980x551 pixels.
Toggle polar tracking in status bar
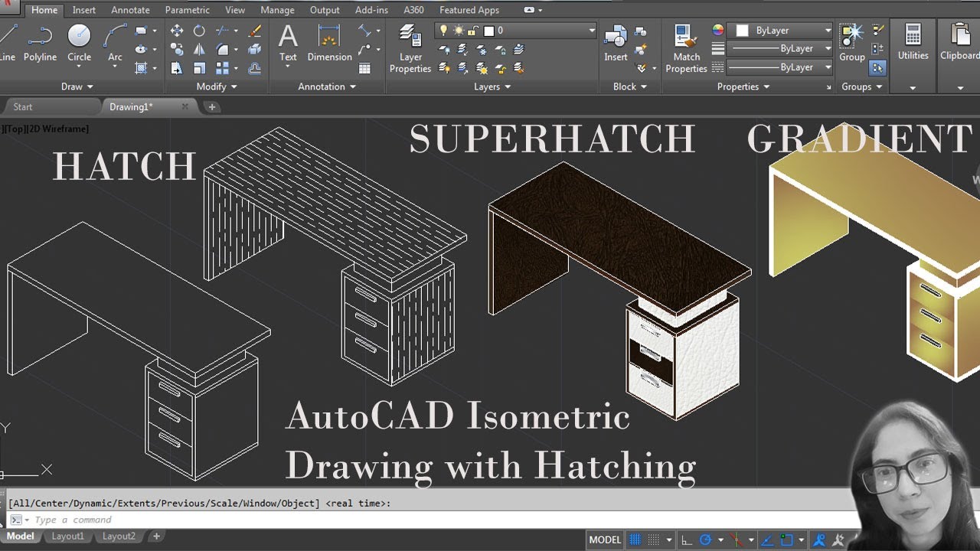click(705, 540)
